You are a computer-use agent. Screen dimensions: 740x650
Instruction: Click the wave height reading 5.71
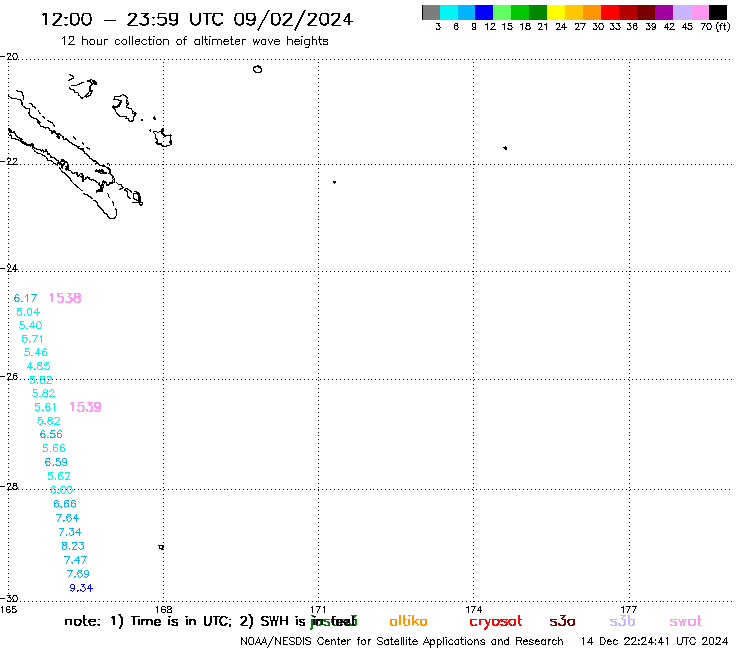pos(33,339)
